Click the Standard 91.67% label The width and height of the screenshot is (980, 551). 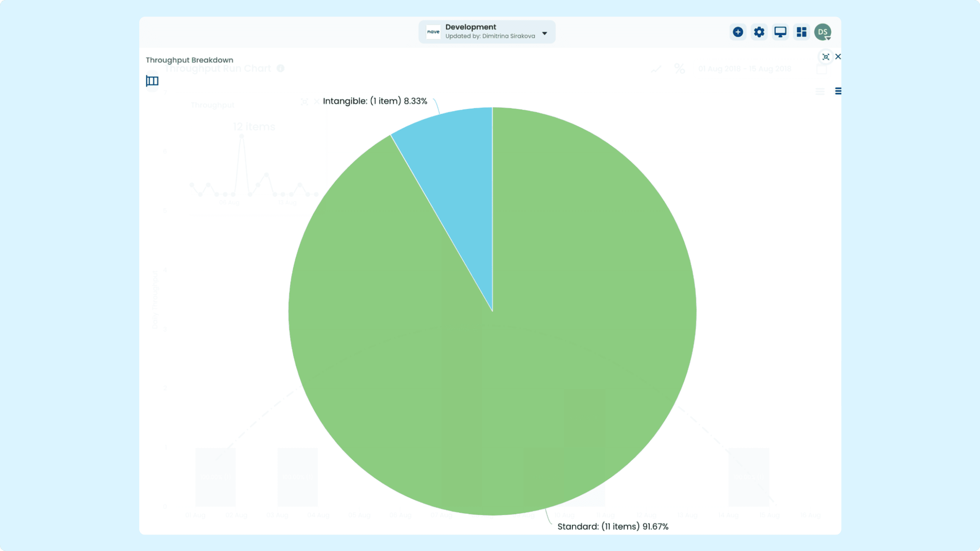click(x=613, y=527)
